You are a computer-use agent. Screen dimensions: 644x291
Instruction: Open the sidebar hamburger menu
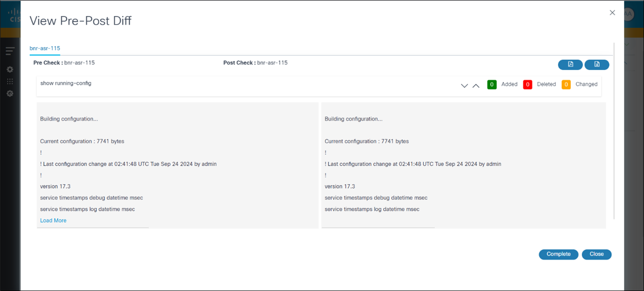pyautogui.click(x=10, y=51)
